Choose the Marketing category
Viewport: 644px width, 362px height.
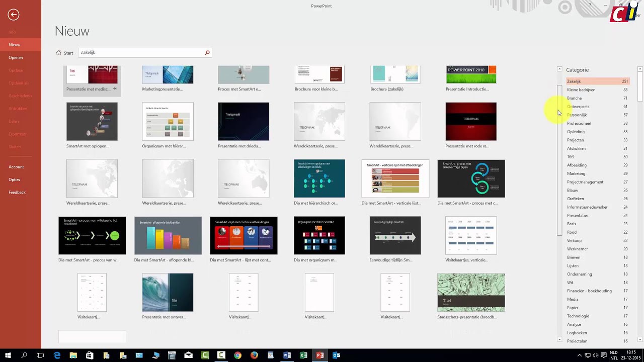597,173
